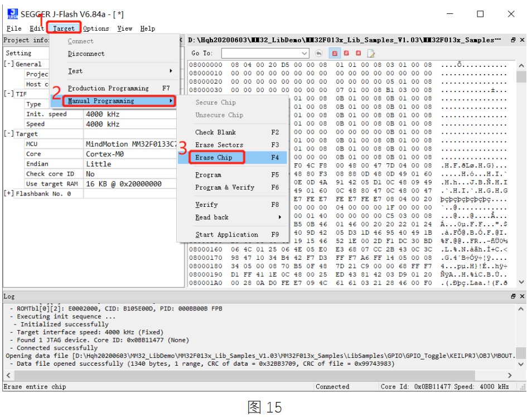Select 2-byte display width icon
The width and height of the screenshot is (532, 417).
point(346,54)
